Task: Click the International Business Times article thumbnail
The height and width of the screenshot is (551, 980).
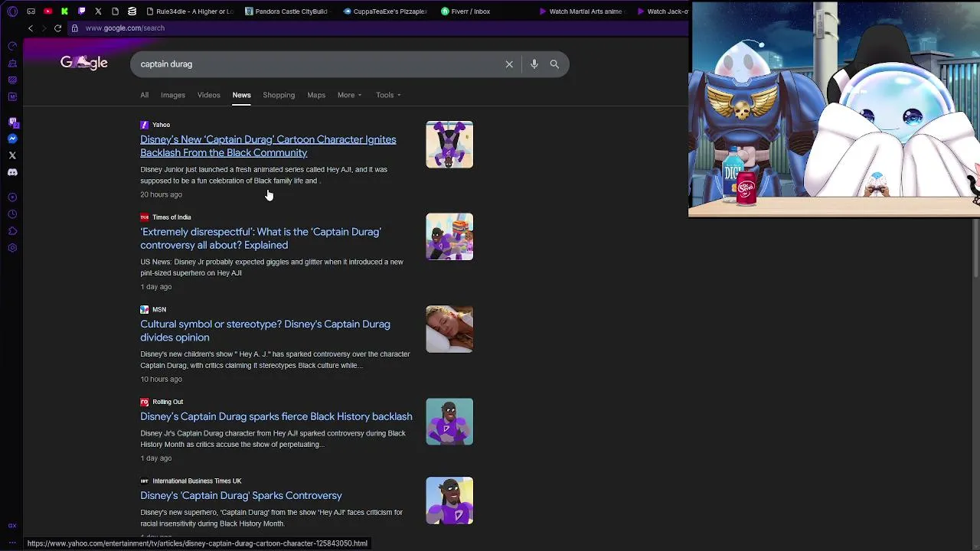Action: (449, 500)
